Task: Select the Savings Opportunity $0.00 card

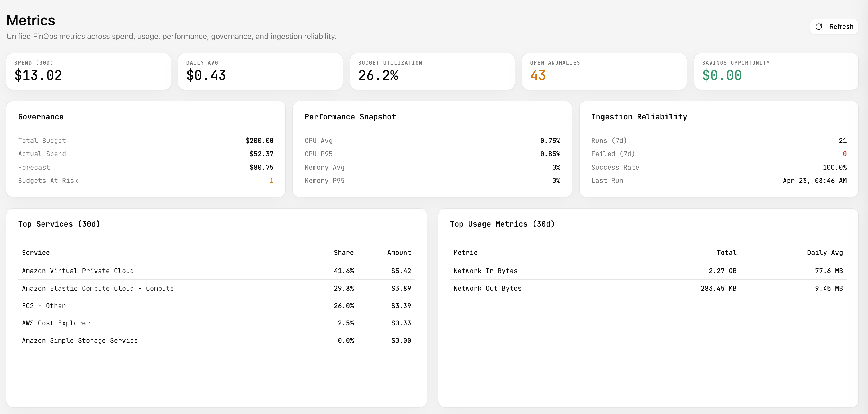Action: click(x=776, y=71)
